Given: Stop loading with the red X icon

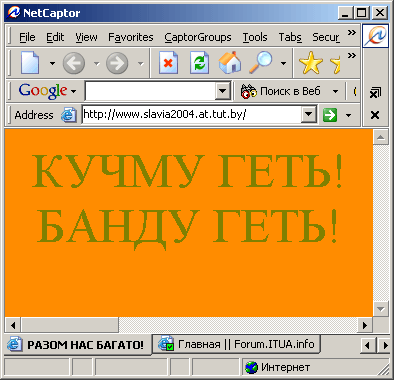Looking at the screenshot, I should [168, 63].
